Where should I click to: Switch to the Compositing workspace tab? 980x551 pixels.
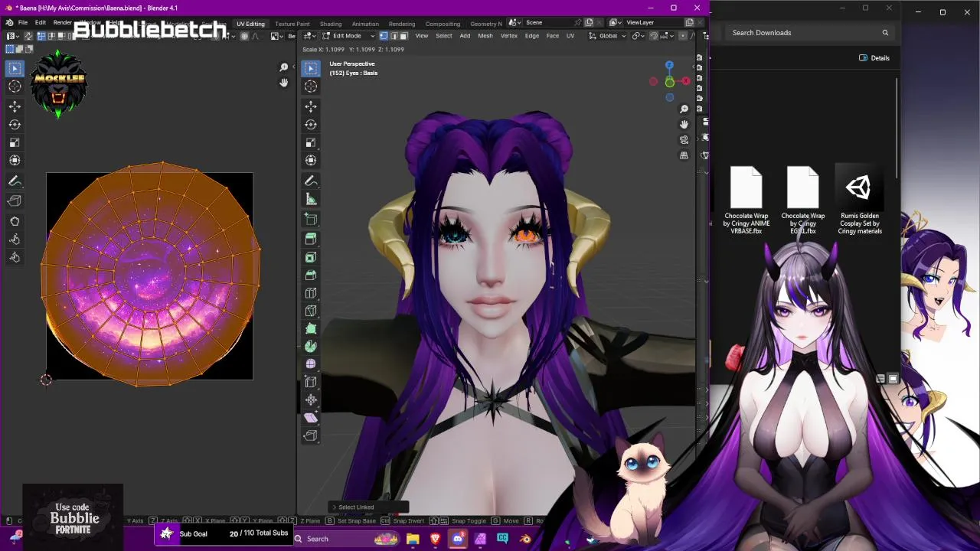443,24
